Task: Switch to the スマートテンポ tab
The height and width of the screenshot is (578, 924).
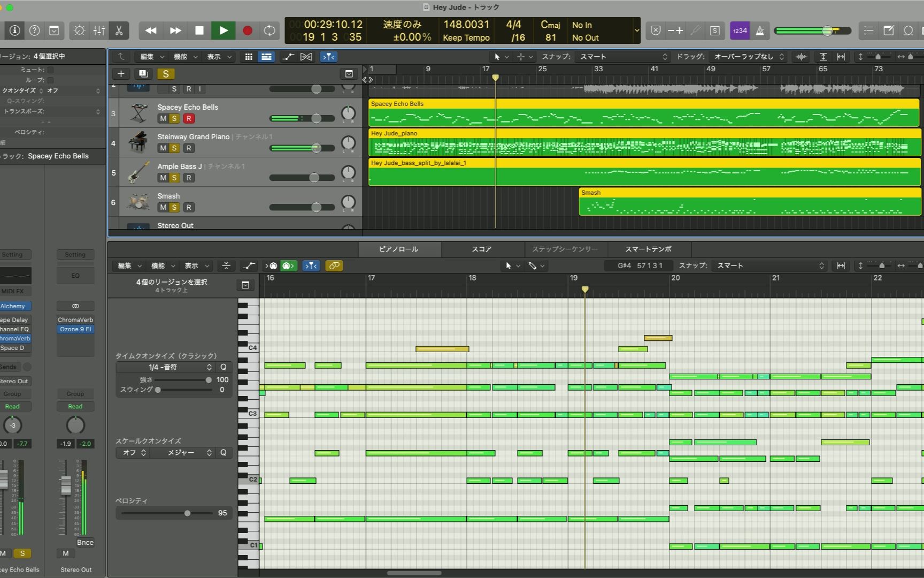Action: [648, 249]
